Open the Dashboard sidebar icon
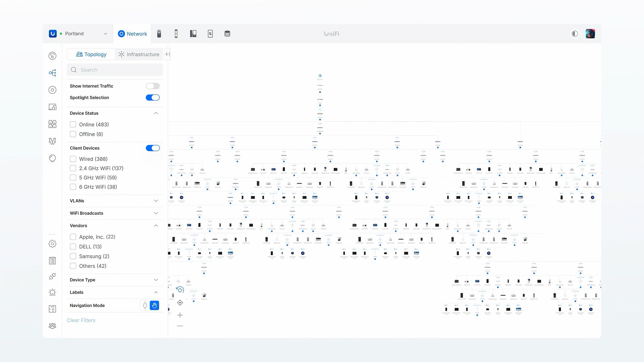 pos(52,56)
